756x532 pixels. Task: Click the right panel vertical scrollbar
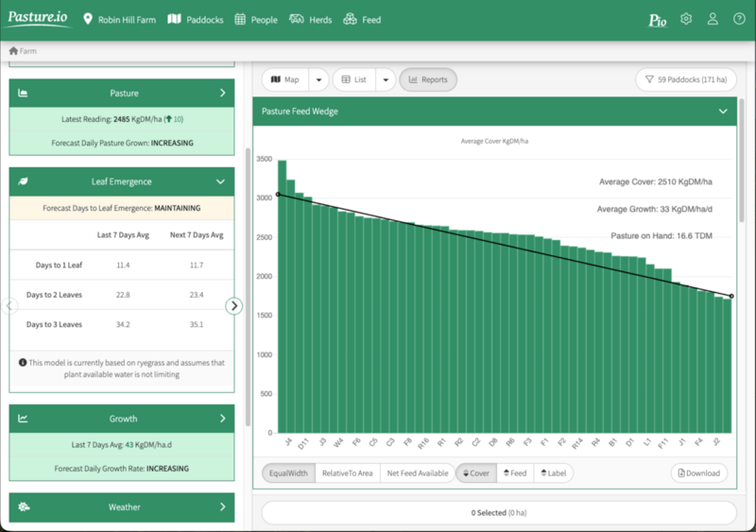click(742, 160)
